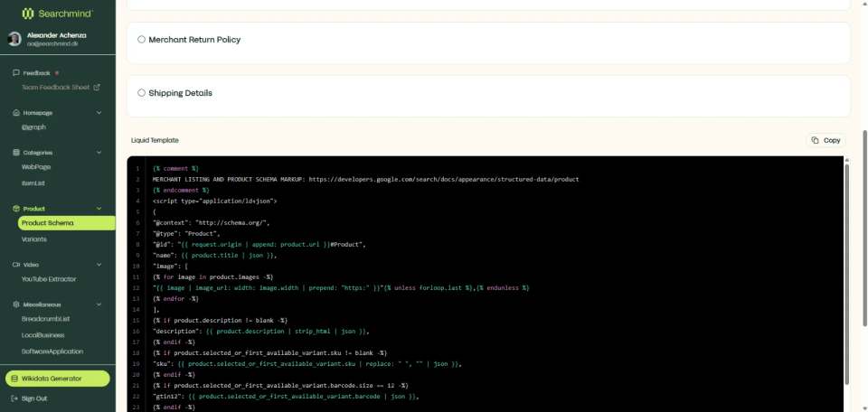The width and height of the screenshot is (868, 412).
Task: Click the oa@searchmind.dk email address in the sidebar
Action: [52, 43]
